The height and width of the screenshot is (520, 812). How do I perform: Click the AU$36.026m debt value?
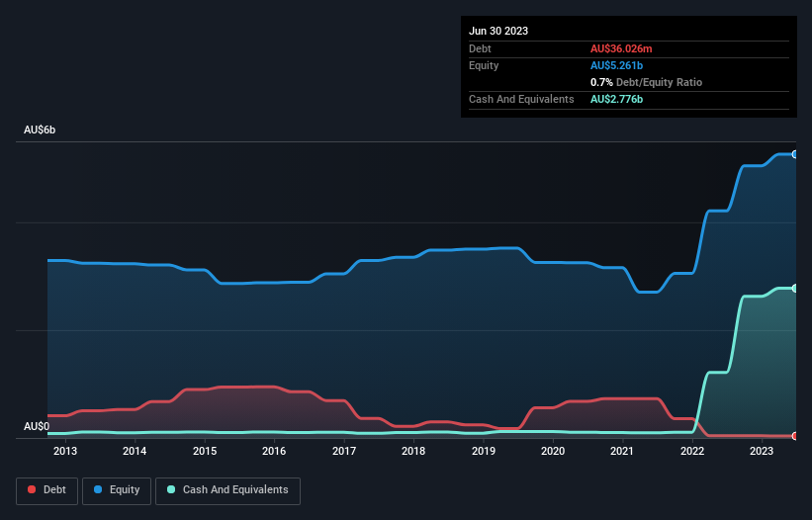621,48
